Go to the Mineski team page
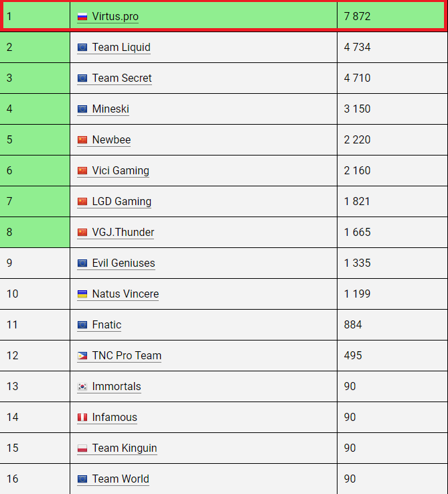This screenshot has width=448, height=494. coord(110,109)
